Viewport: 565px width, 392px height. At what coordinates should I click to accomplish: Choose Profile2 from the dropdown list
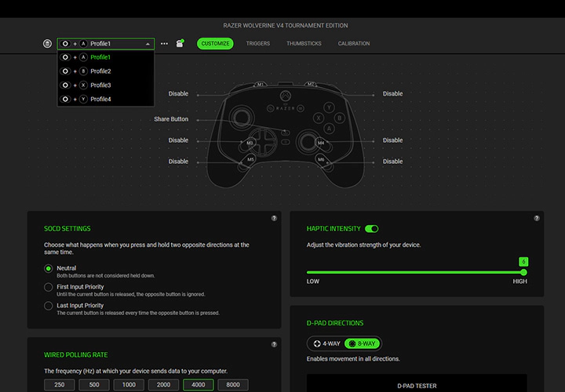(x=106, y=71)
